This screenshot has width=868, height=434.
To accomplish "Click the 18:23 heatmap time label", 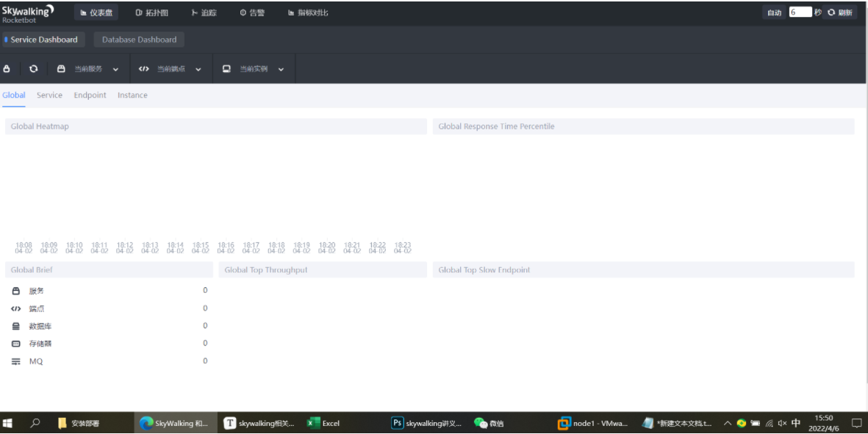I will (x=403, y=247).
